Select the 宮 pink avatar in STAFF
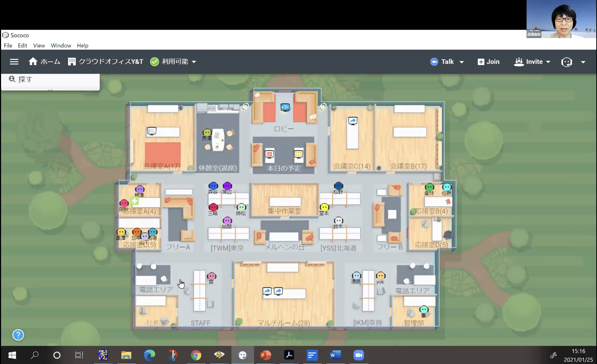597x364 pixels. tap(211, 276)
